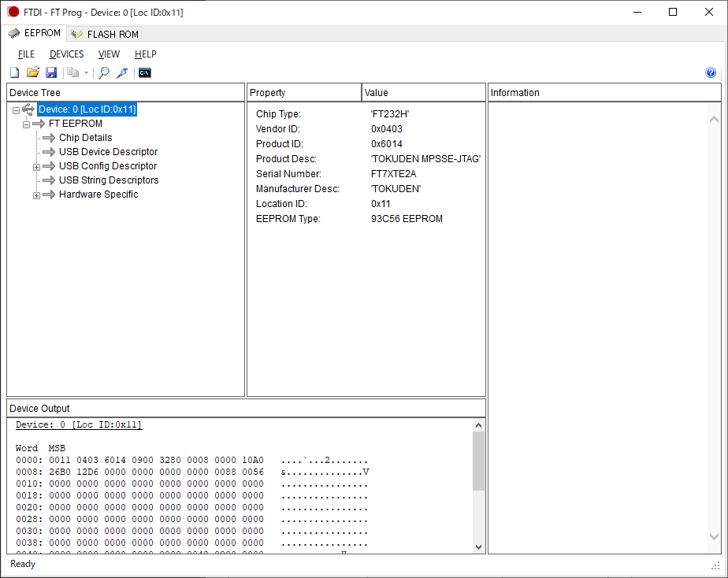Open the FILE menu
Screen dimensions: 728x578
point(26,54)
